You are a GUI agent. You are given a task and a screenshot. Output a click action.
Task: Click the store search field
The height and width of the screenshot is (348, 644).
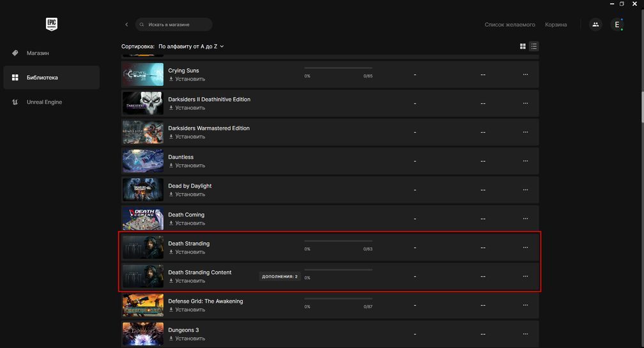point(174,25)
